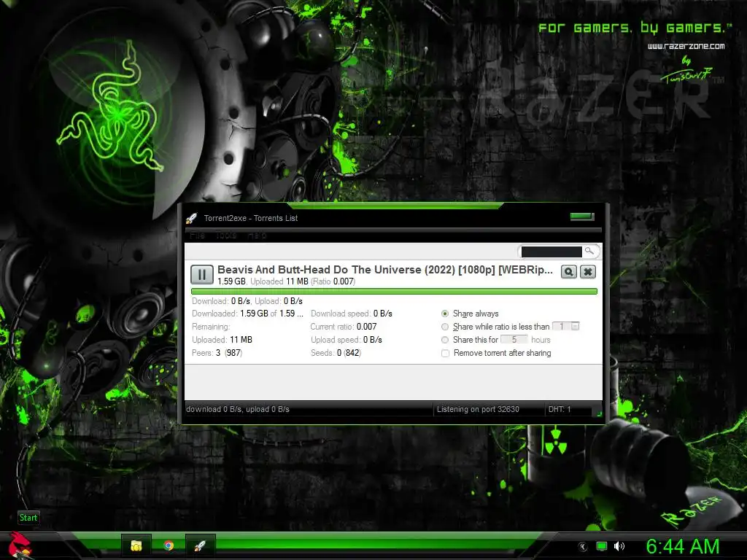Show hidden tray icons arrow
The height and width of the screenshot is (560, 747).
click(x=583, y=547)
